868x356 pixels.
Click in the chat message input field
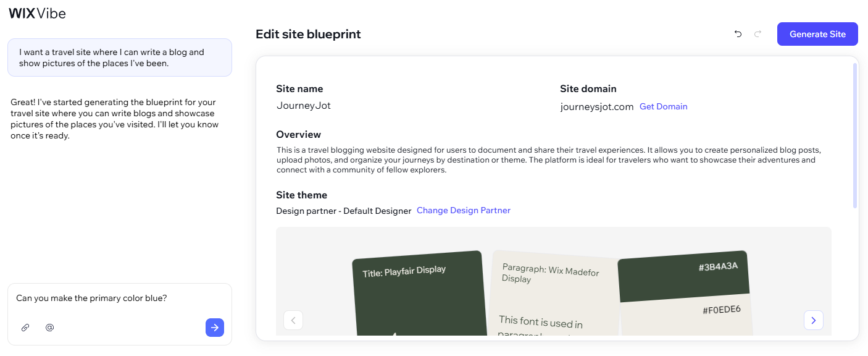[120, 299]
